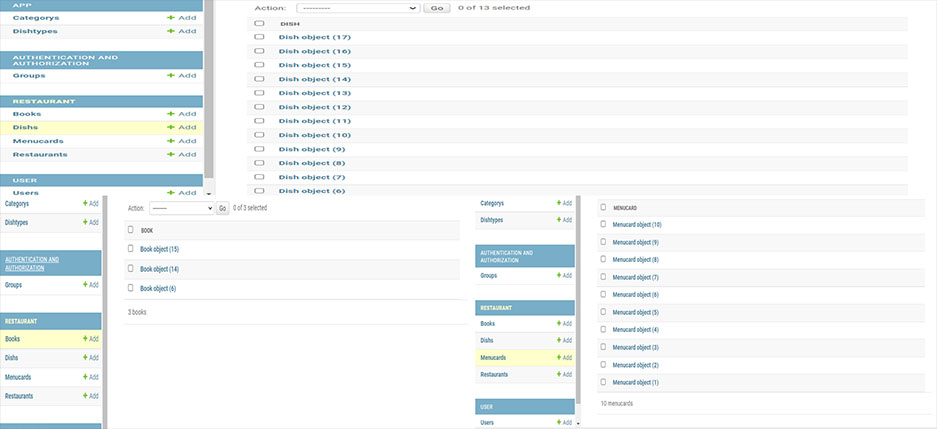This screenshot has width=937, height=429.
Task: Click the MENUCARD column header to sort
Action: tap(625, 208)
